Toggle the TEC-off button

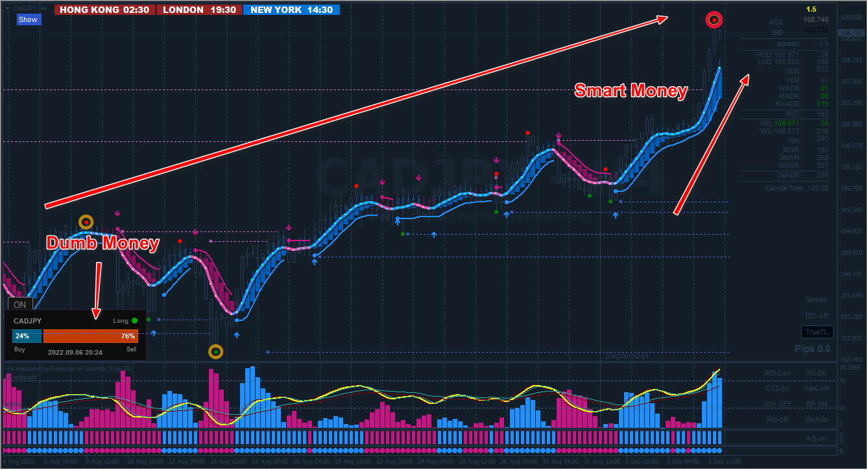[817, 316]
